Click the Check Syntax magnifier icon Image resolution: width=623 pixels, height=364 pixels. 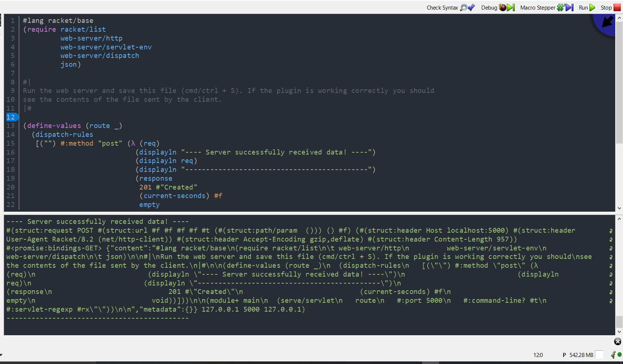[463, 7]
